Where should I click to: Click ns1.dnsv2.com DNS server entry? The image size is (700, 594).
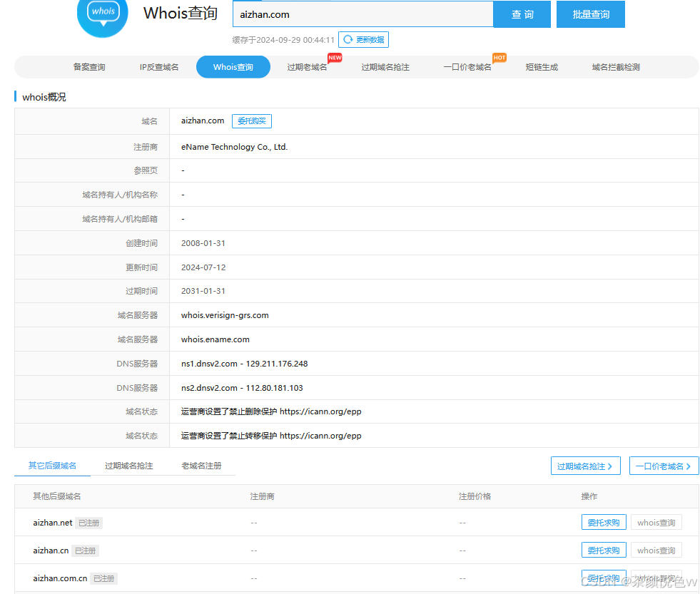(244, 364)
